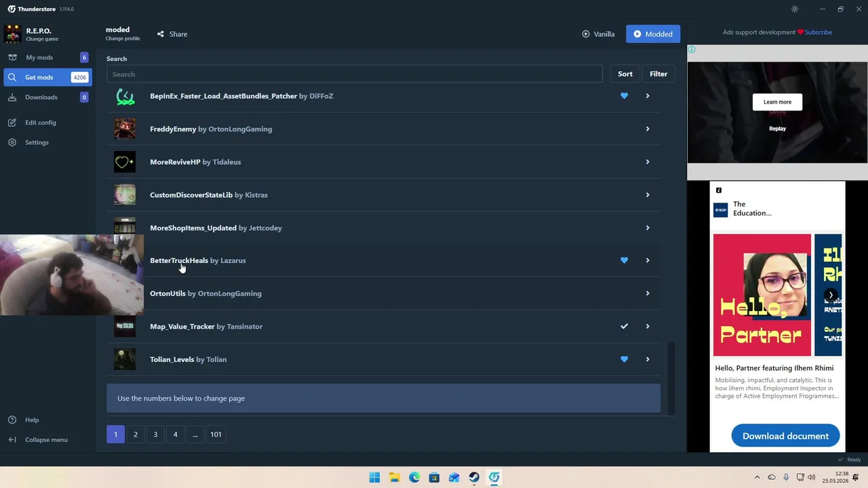Click Change game under R.E.P.O.
Screen dimensions: 868x488
tap(42, 39)
